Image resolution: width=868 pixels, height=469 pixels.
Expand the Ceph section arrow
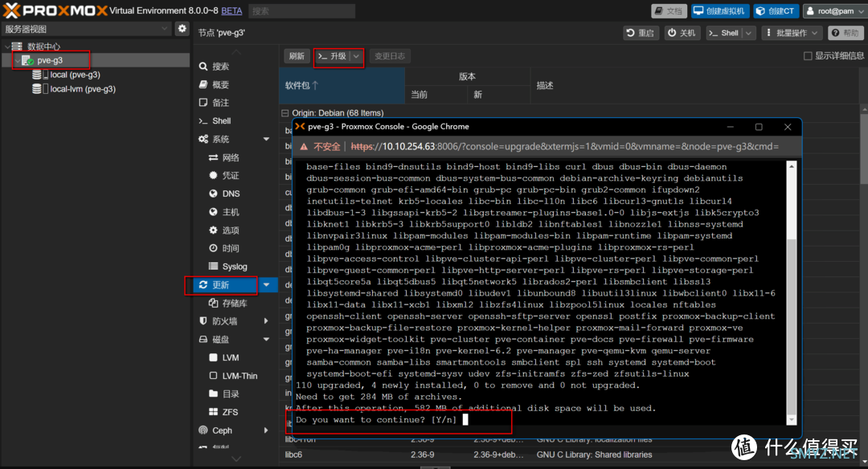[x=266, y=430]
